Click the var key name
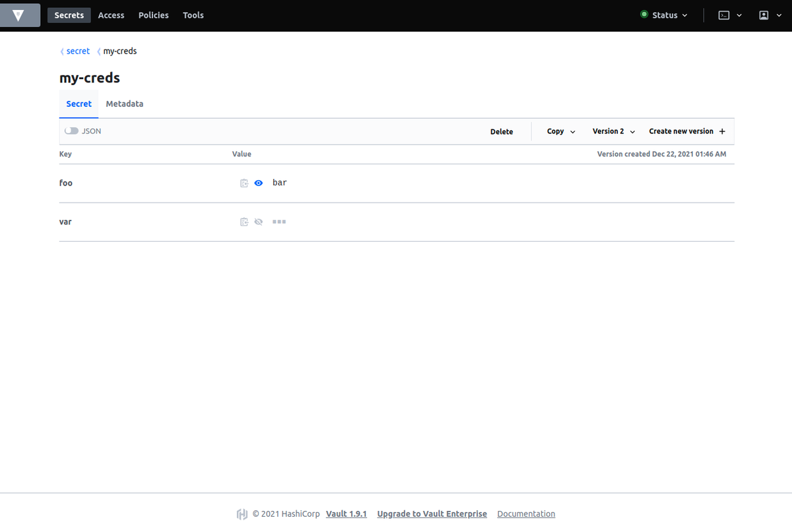Screen dimensions: 792x532 tap(65, 222)
